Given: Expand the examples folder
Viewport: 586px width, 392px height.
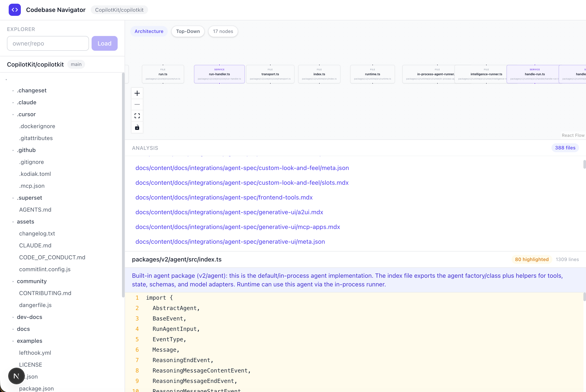Looking at the screenshot, I should click(x=30, y=341).
